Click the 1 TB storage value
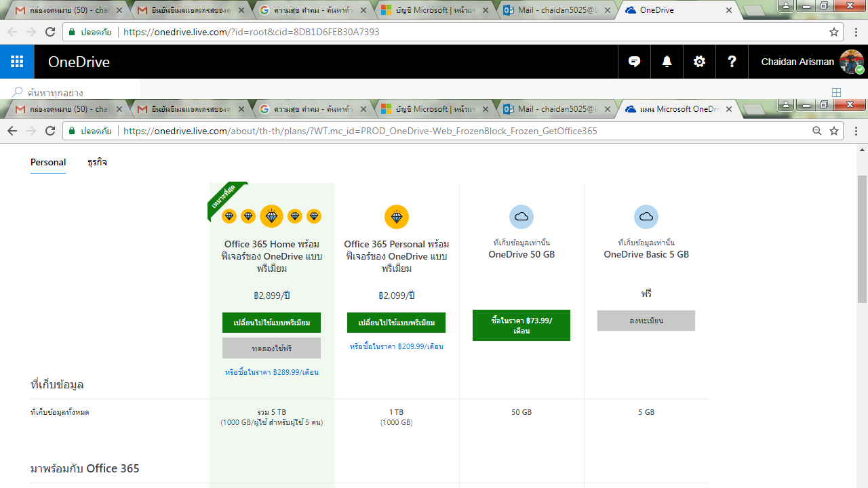Viewport: 868px width, 488px height. (x=396, y=412)
